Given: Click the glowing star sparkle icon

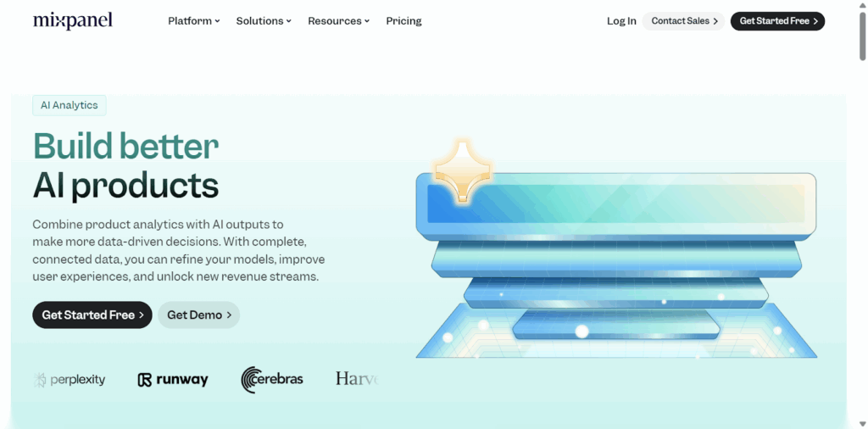Looking at the screenshot, I should 463,170.
